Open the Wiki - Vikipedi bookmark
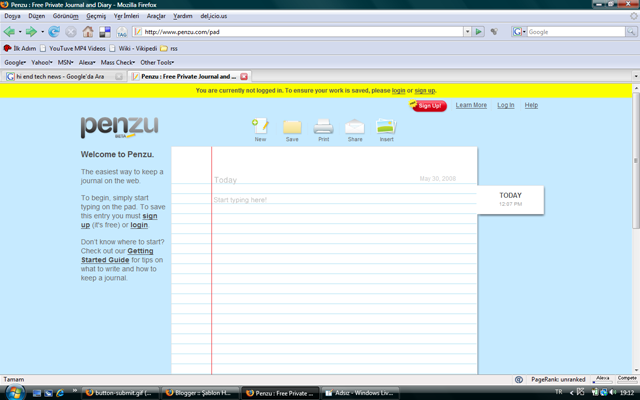 133,48
